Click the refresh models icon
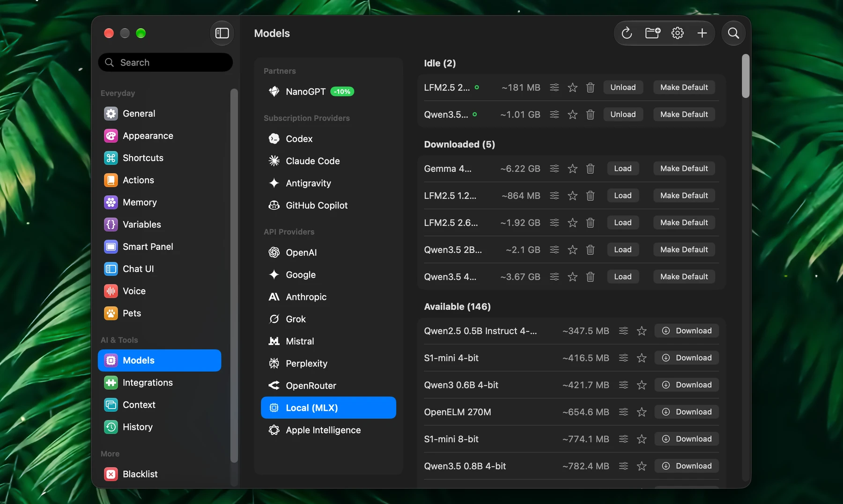This screenshot has width=843, height=504. [x=627, y=33]
